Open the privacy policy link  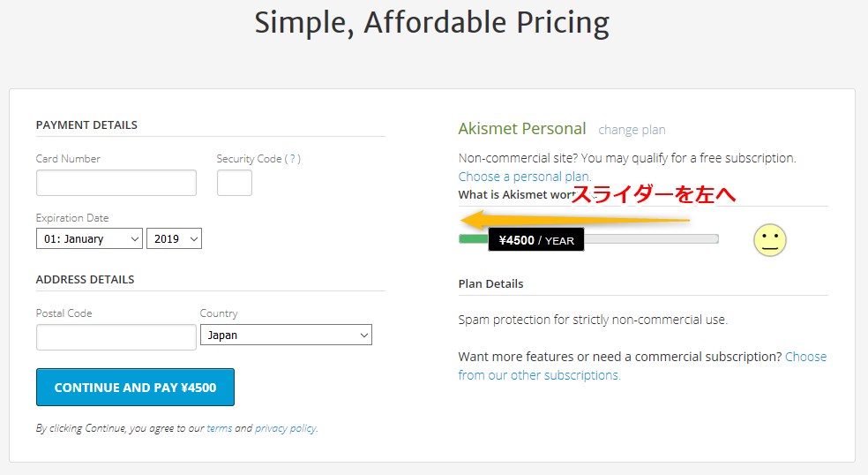pyautogui.click(x=285, y=428)
